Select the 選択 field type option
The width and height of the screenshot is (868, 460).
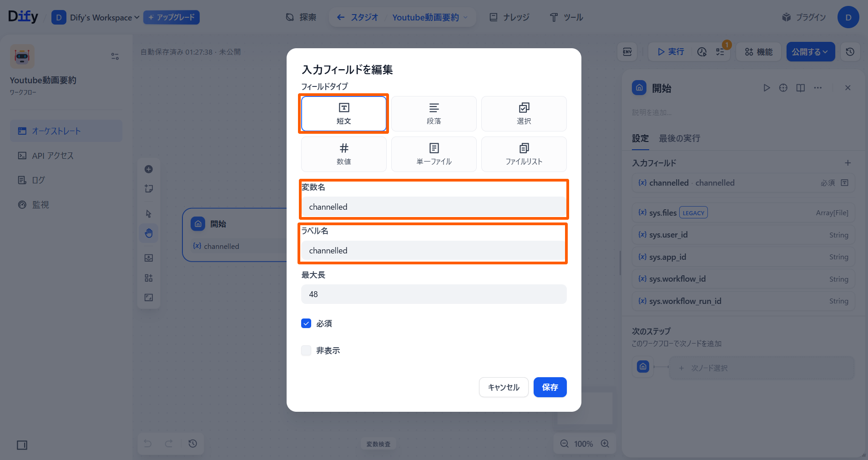[x=524, y=114]
